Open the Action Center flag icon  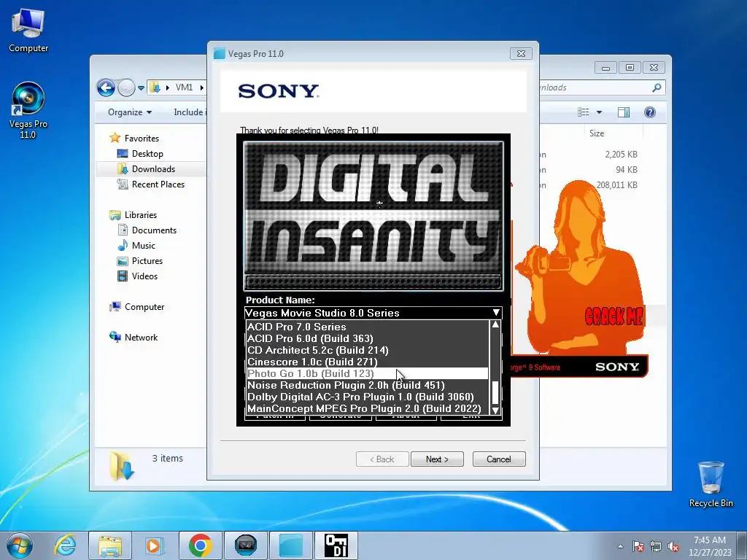(638, 546)
